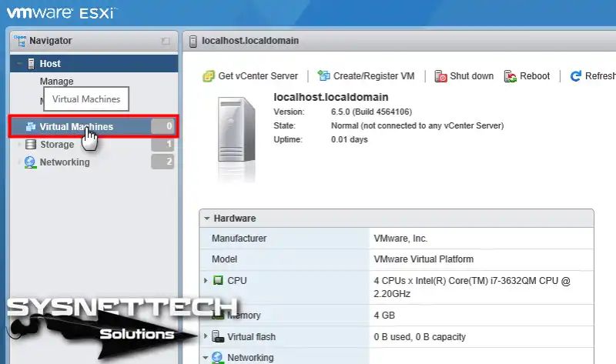Click the Storage count badge 1

pos(162,144)
